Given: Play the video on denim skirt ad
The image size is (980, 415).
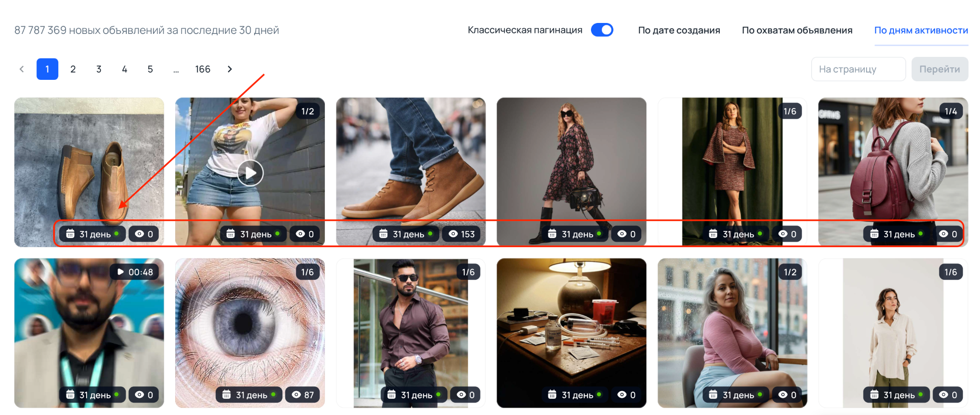Looking at the screenshot, I should click(x=250, y=173).
